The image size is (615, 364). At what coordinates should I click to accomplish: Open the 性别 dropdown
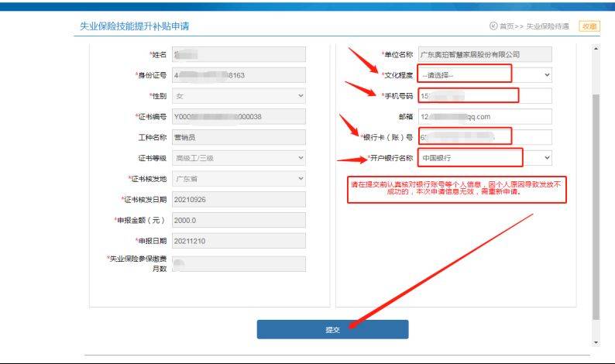pos(239,96)
